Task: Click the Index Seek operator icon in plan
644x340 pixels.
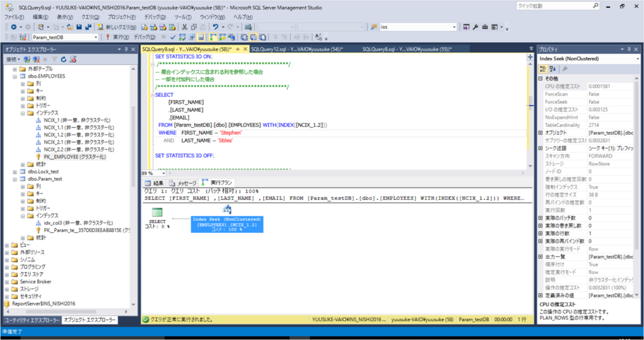Action: (x=226, y=210)
